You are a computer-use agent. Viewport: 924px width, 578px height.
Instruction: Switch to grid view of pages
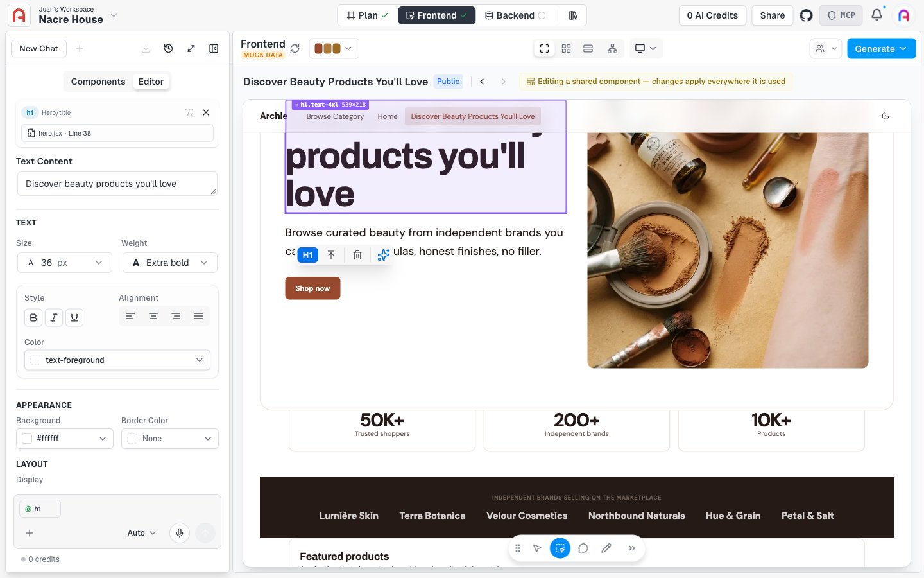point(566,49)
